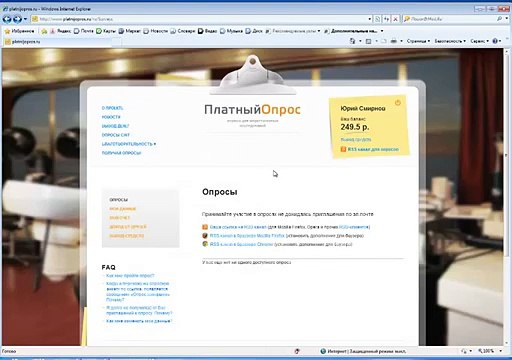The image size is (512, 360).
Task: Expand the БЛАГОТВОРИТЕЛЬНОСТЬ menu item
Action: pyautogui.click(x=129, y=144)
